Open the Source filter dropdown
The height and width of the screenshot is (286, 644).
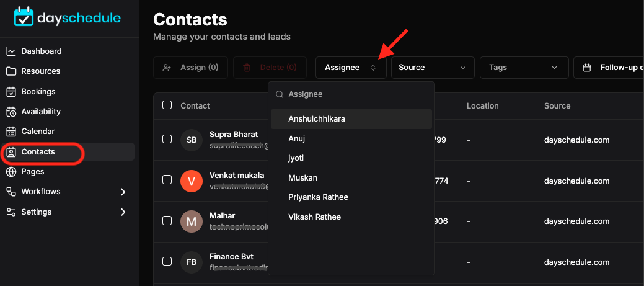tap(433, 68)
